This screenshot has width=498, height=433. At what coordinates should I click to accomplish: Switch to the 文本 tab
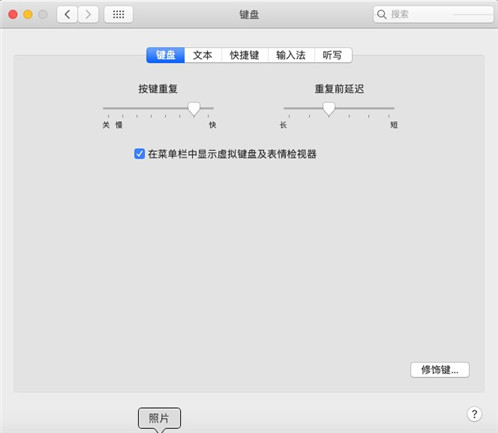coord(203,55)
